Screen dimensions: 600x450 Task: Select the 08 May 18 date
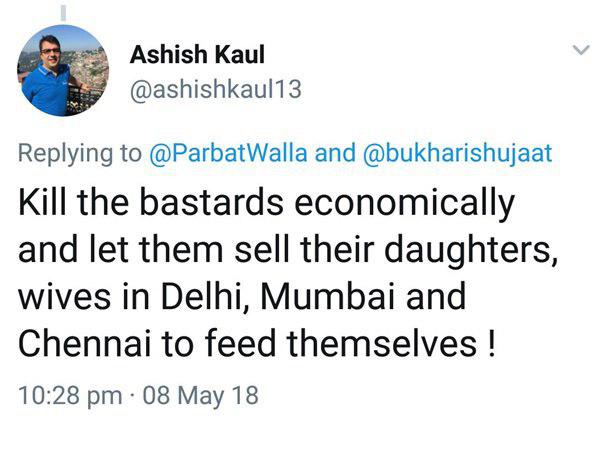pyautogui.click(x=200, y=394)
